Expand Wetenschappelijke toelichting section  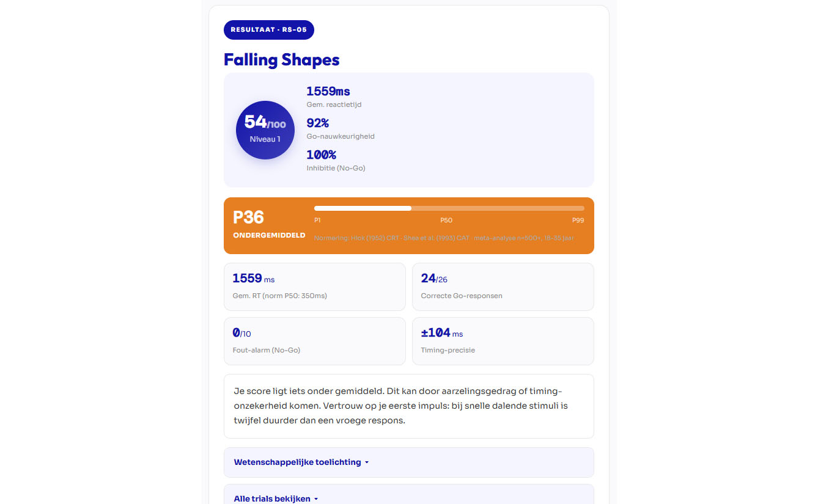[x=297, y=462]
